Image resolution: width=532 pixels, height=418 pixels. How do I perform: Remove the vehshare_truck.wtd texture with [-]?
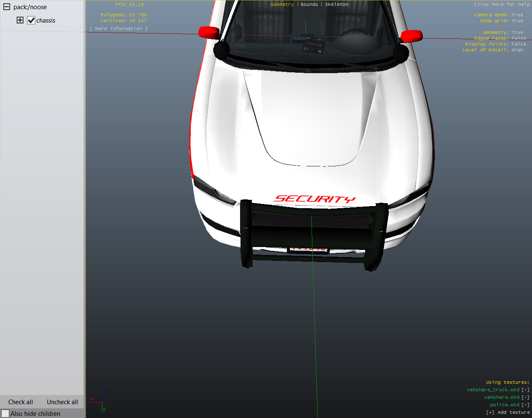525,390
